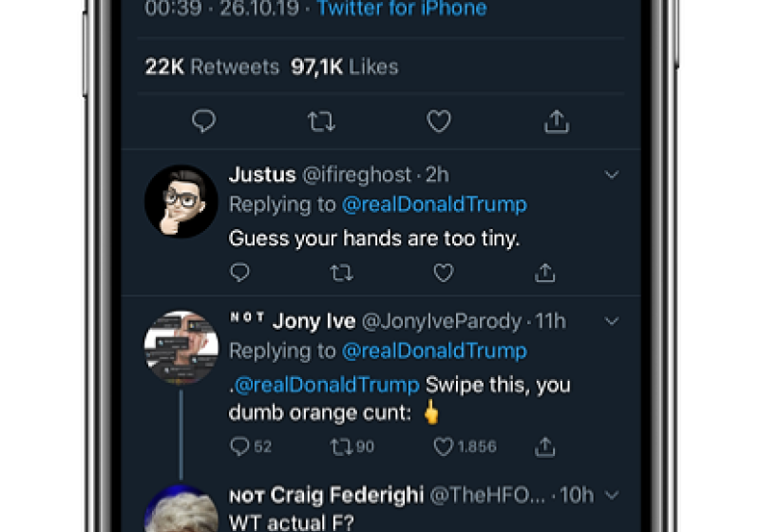Share Justus's reply
760x532 pixels.
pos(545,274)
